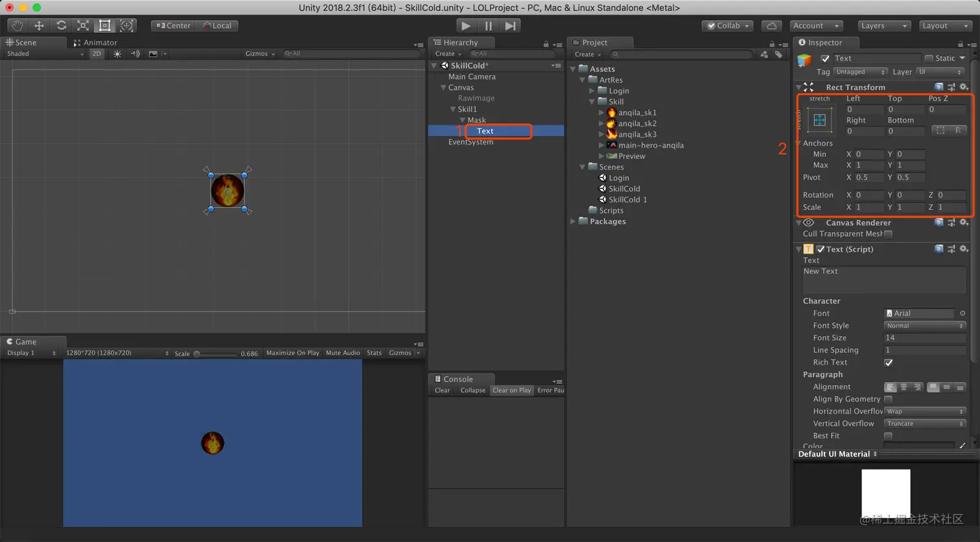Viewport: 980px width, 542px height.
Task: Toggle Rect Transform blueprint mode button
Action: 940,130
